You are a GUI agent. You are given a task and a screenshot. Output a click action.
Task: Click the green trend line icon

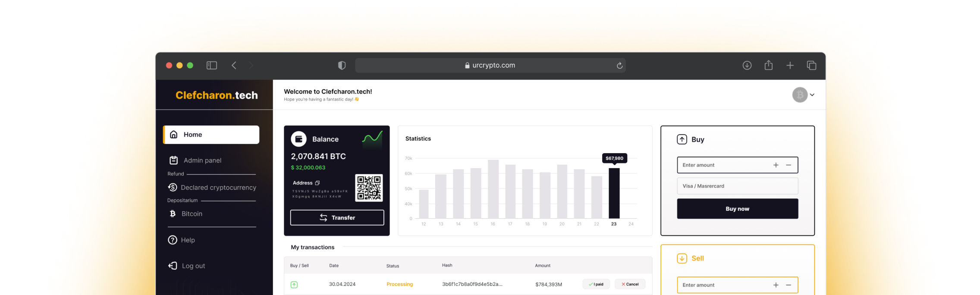click(372, 138)
